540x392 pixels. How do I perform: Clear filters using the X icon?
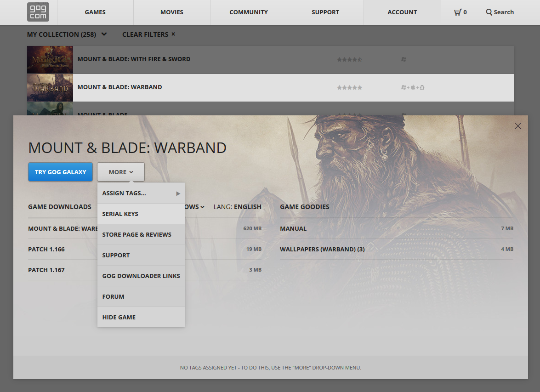click(x=173, y=34)
